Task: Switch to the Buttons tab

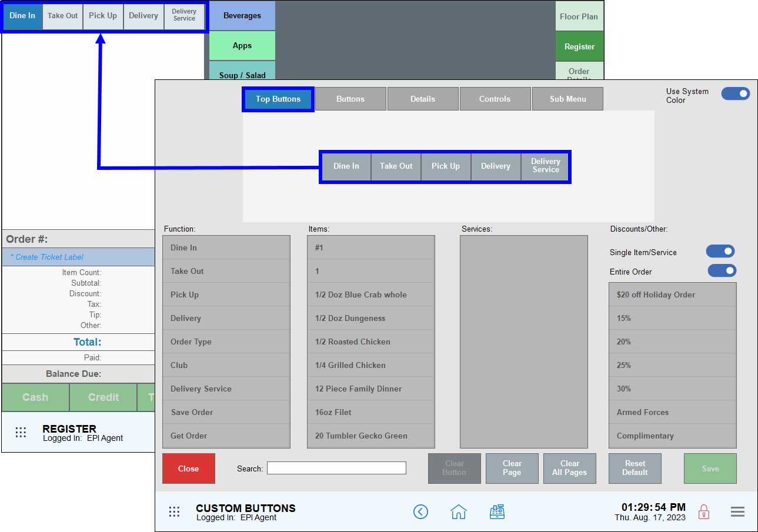Action: (350, 99)
